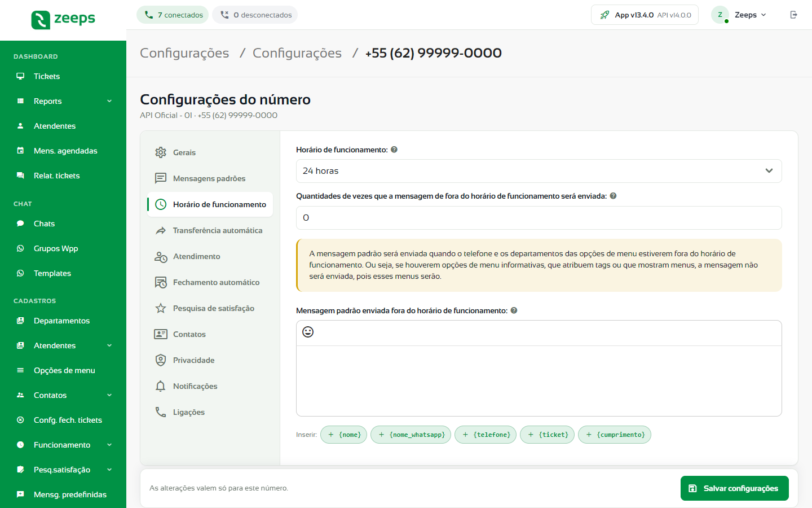Insert the {ticket} variable
The height and width of the screenshot is (508, 812).
point(548,435)
